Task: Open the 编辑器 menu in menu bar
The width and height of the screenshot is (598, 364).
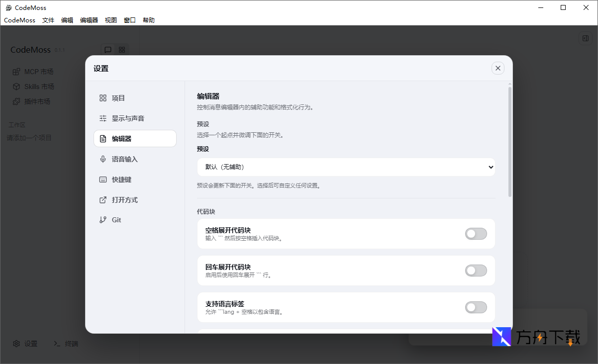Action: tap(89, 20)
